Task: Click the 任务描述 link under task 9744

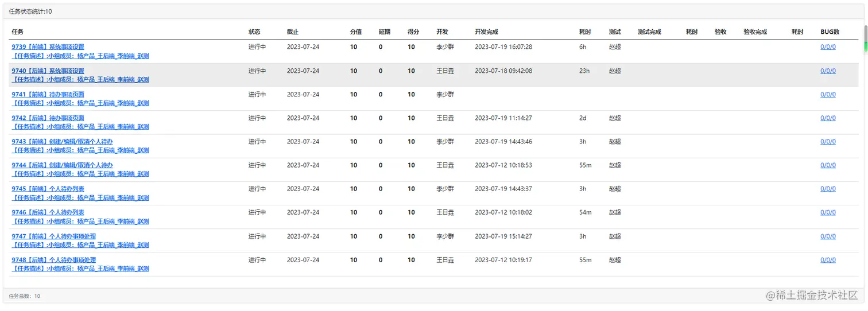Action: 80,174
